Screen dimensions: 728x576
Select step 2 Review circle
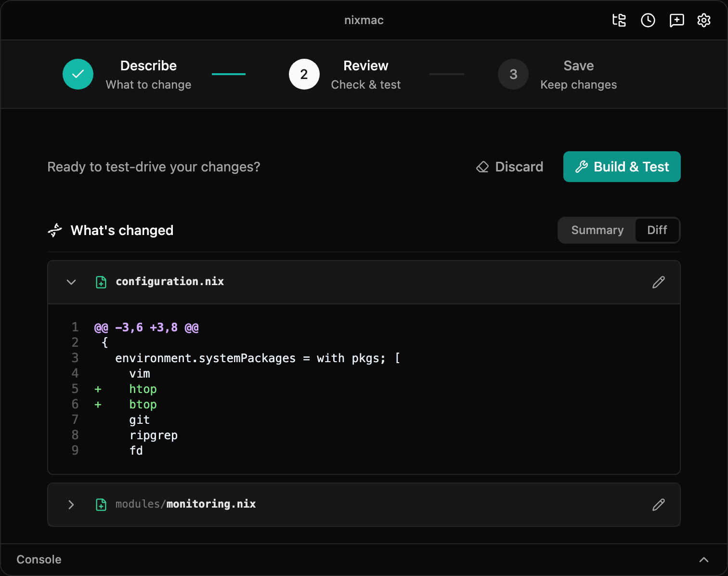[x=304, y=74]
